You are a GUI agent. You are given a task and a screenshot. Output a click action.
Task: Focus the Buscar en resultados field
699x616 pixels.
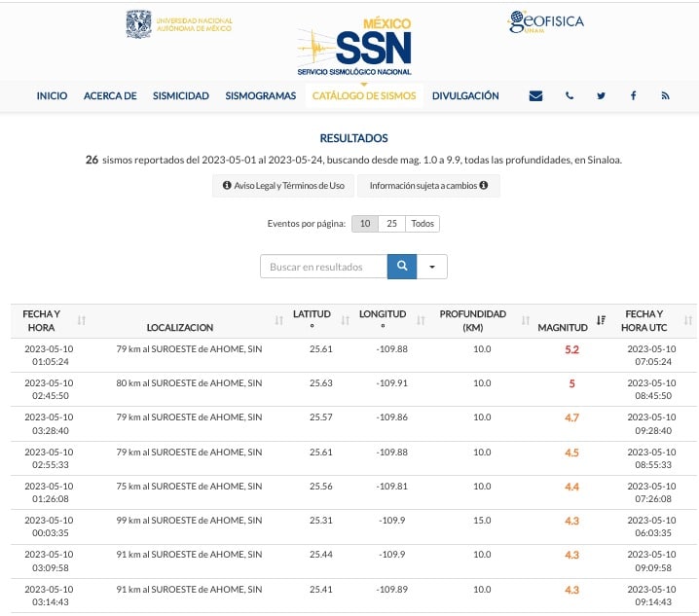(x=323, y=267)
